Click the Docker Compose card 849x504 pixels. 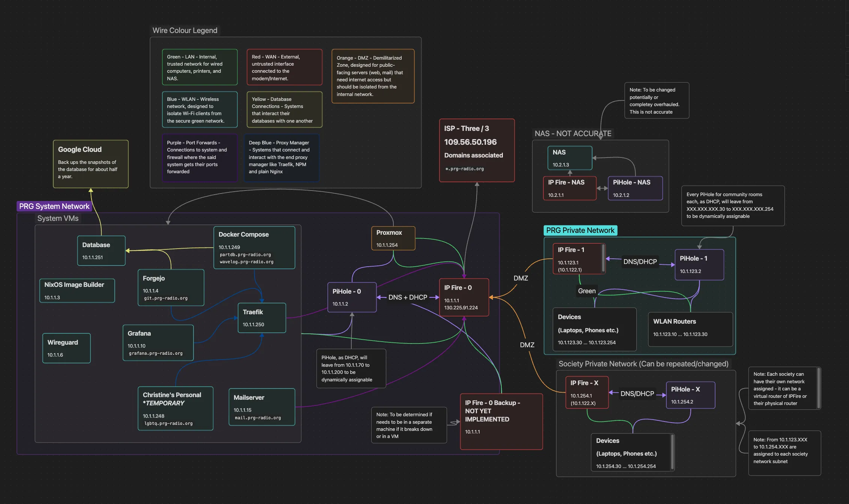coord(254,247)
